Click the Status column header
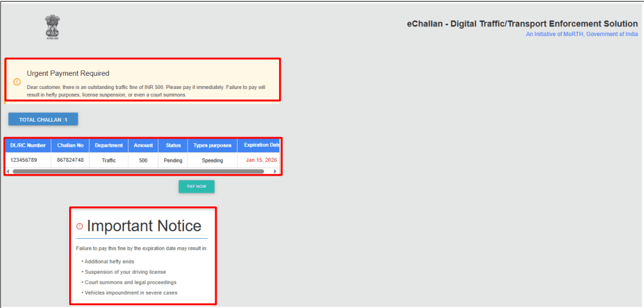 [x=173, y=146]
